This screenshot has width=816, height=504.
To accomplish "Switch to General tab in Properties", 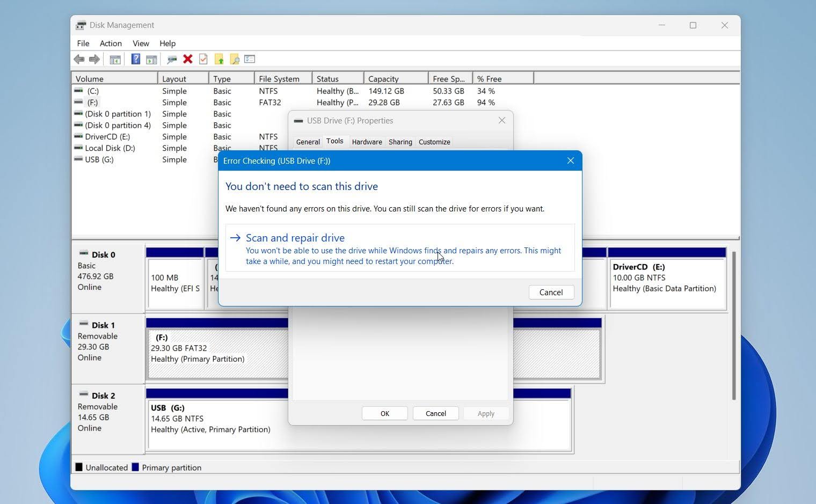I will click(308, 142).
